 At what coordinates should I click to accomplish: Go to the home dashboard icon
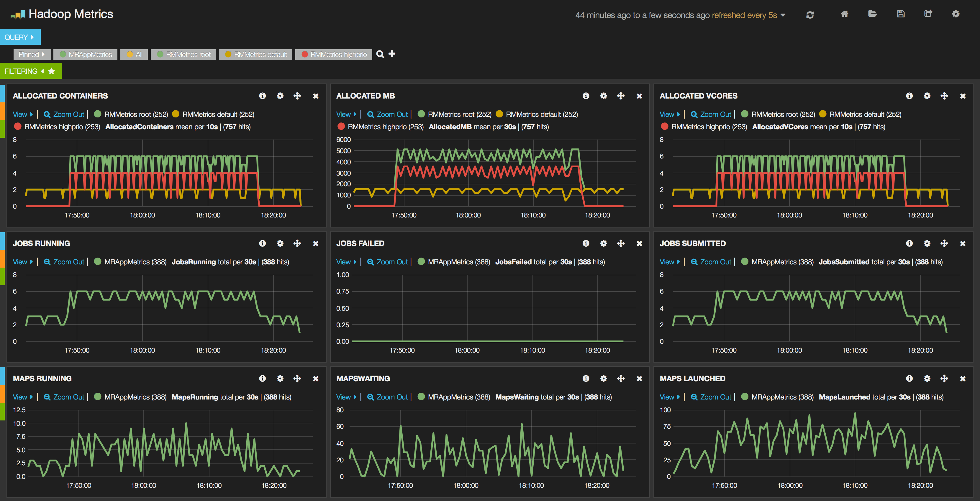tap(844, 14)
